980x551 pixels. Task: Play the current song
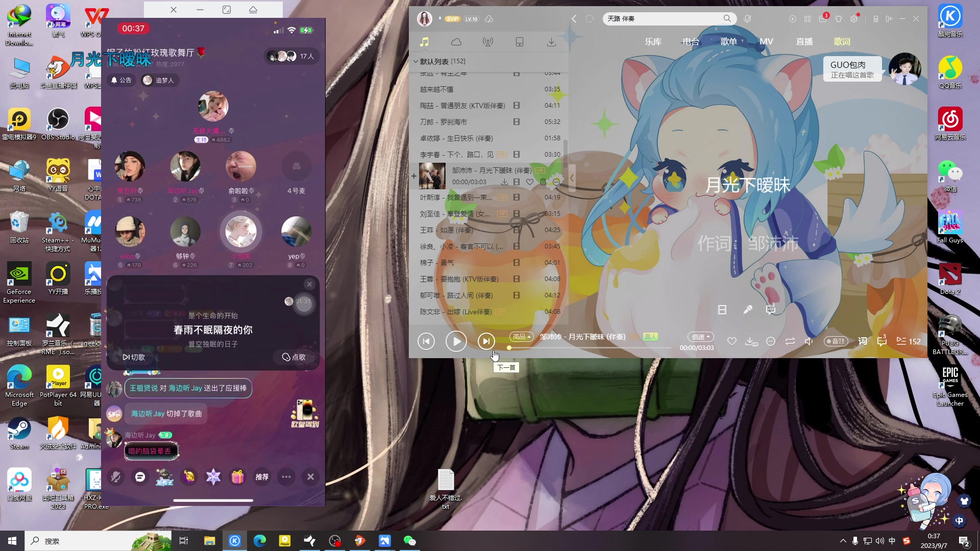[456, 341]
